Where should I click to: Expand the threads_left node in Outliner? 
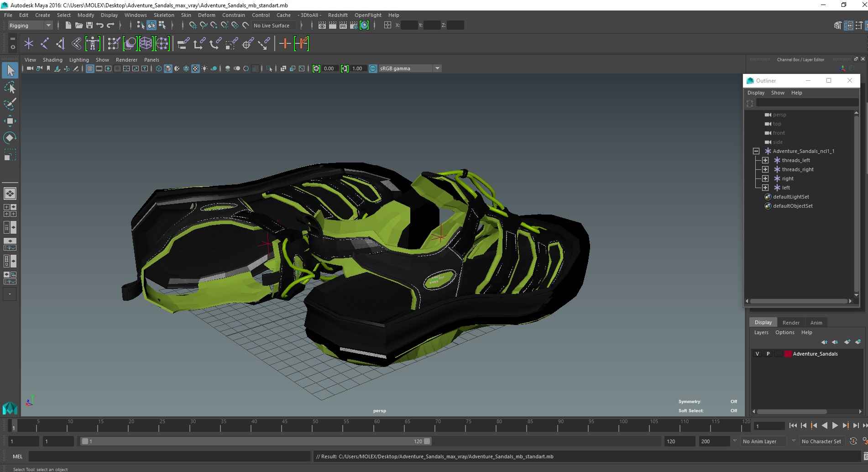[x=765, y=160]
